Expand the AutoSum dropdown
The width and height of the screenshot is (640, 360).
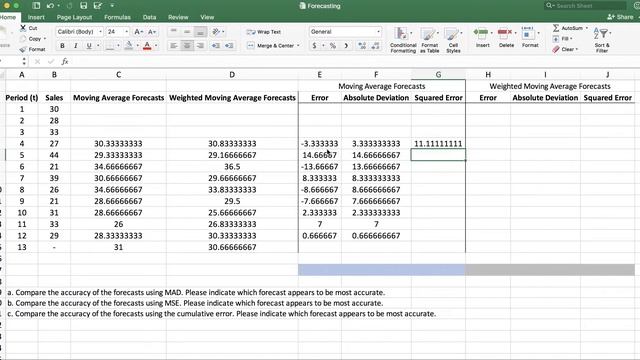(587, 28)
